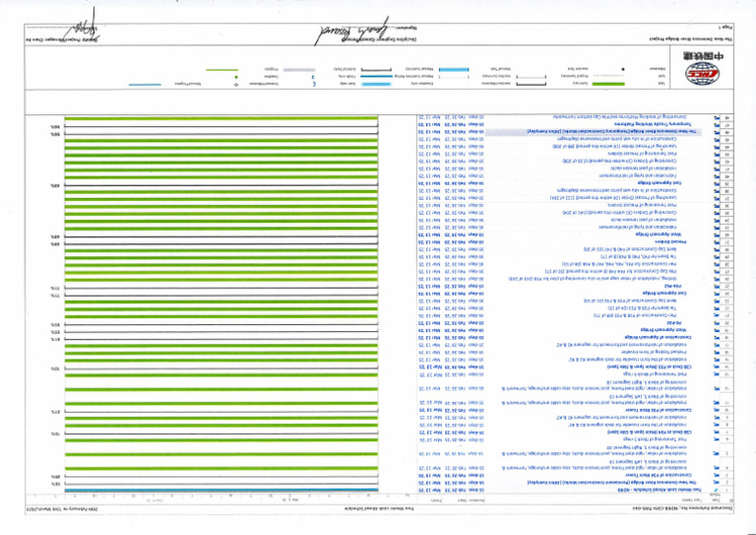
Task: Click the Document Reference No. footer text
Action: [683, 509]
